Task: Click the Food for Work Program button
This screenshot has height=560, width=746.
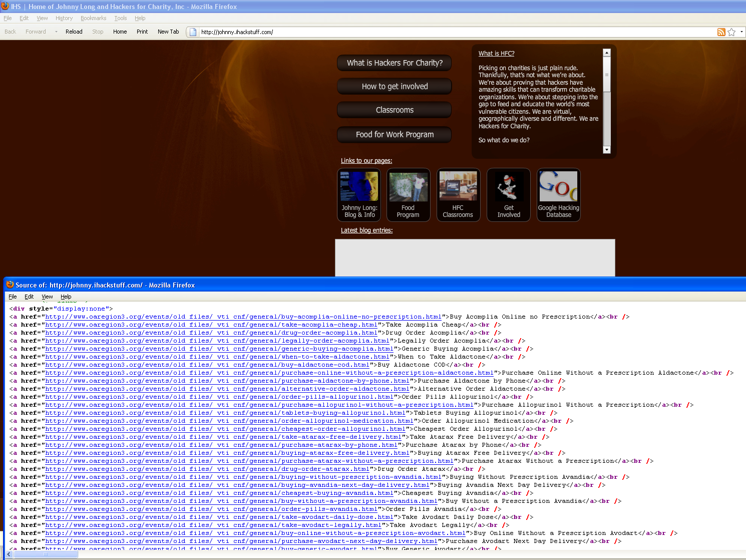Action: point(395,135)
